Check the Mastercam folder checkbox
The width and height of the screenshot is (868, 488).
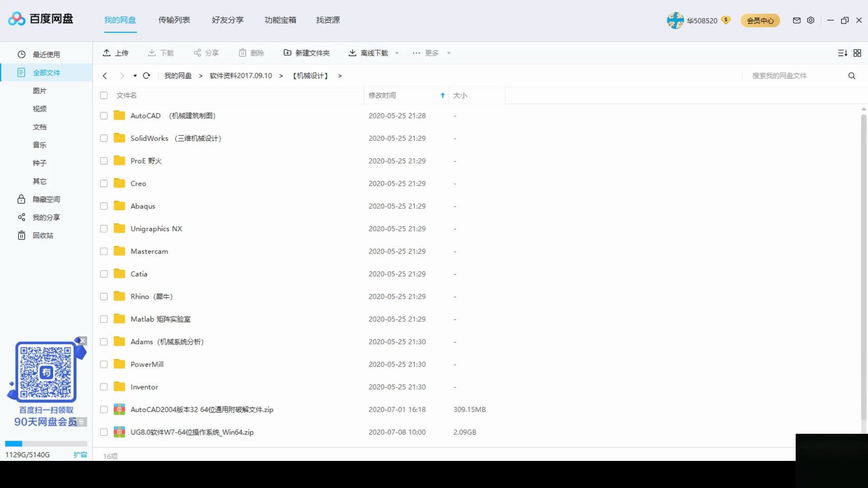[104, 251]
